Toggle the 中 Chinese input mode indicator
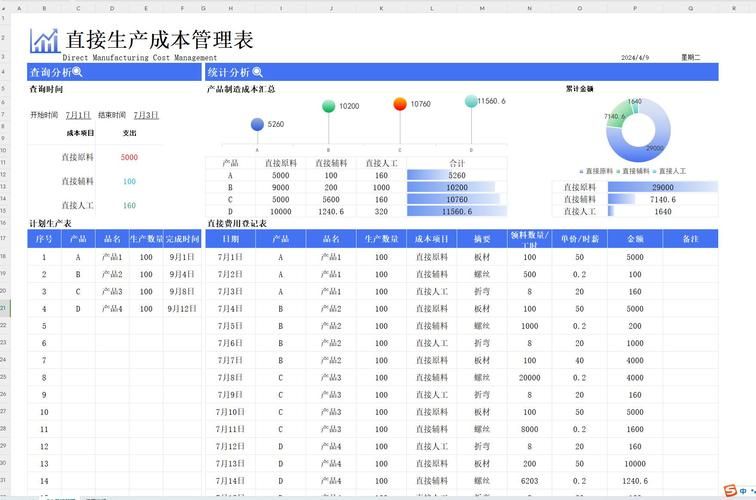Screen dimensions: 756x500 tap(743, 491)
